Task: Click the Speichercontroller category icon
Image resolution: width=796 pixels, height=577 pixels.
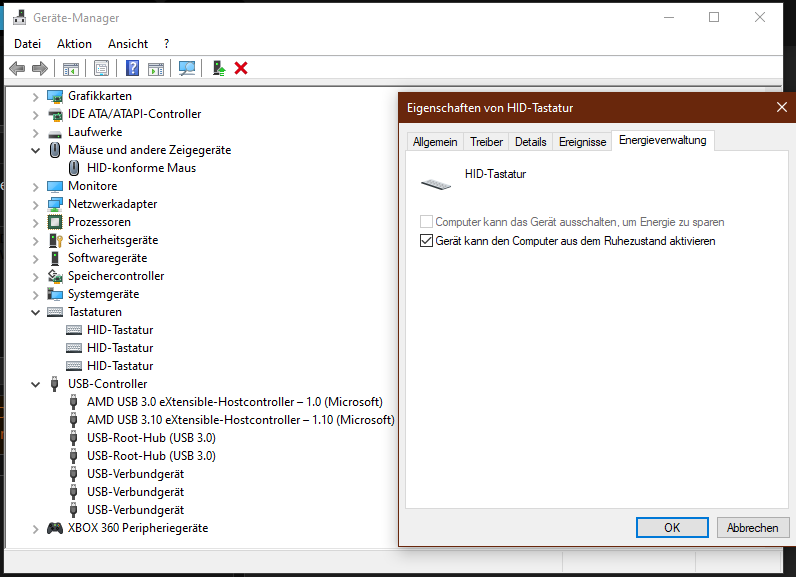Action: (x=55, y=276)
